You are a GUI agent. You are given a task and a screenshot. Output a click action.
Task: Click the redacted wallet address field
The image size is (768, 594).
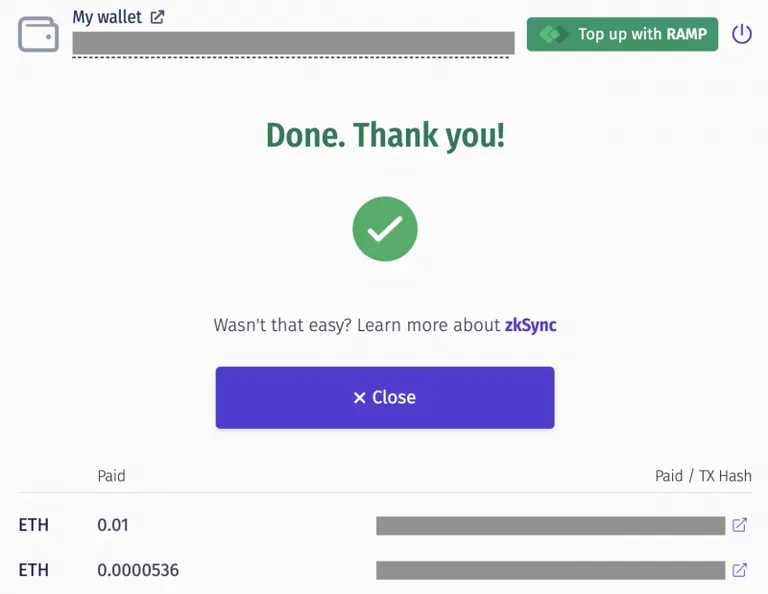293,43
